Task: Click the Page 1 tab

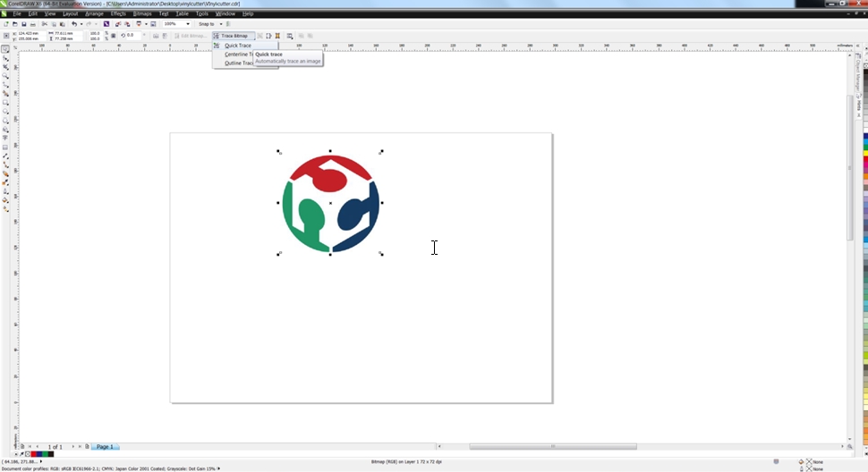Action: click(106, 447)
